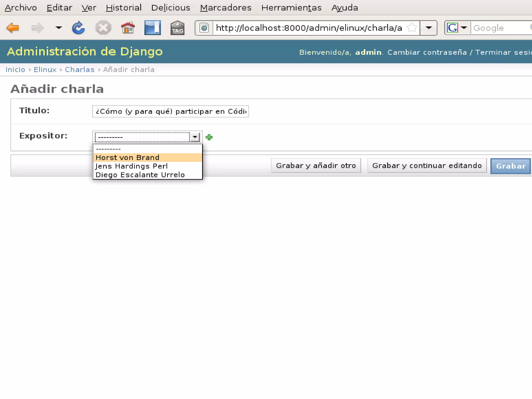The image size is (532, 399).
Task: Click Grabar y continuar editando
Action: tap(427, 166)
